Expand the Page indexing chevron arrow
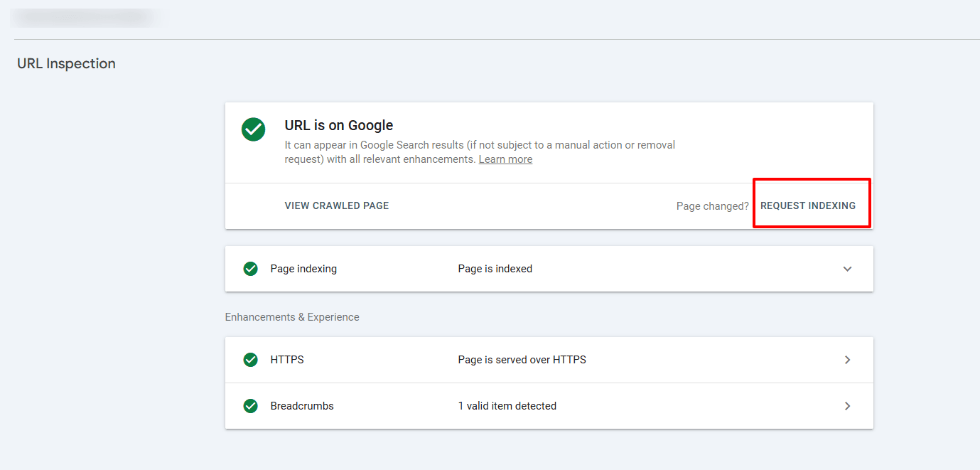The height and width of the screenshot is (470, 980). [847, 269]
